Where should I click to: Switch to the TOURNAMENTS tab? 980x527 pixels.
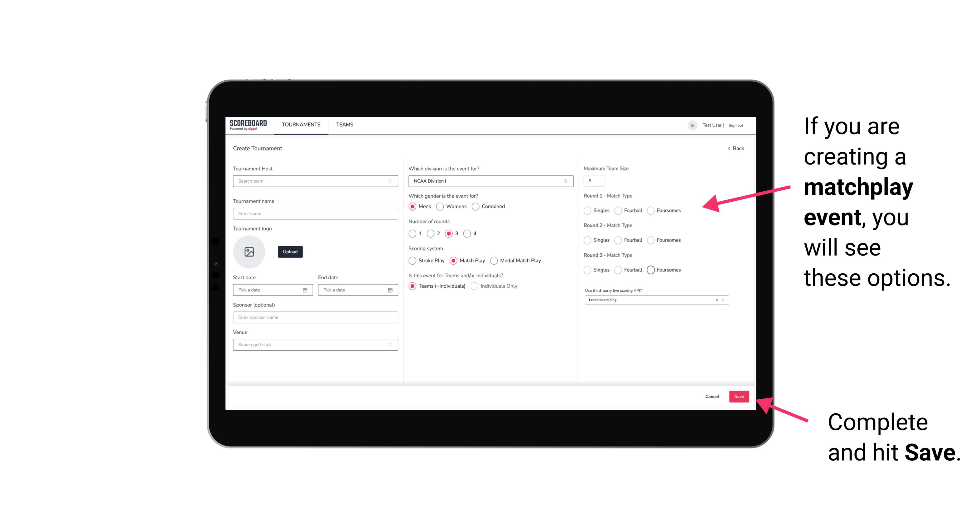coord(301,125)
